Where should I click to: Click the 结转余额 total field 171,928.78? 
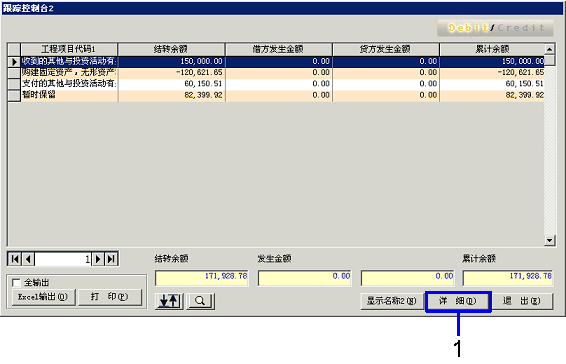(202, 278)
